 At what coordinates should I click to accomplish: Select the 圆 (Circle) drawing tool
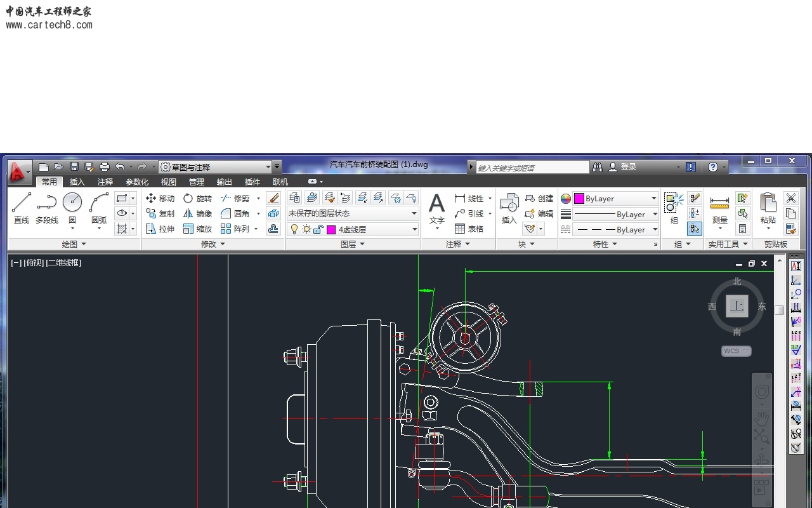tap(72, 208)
